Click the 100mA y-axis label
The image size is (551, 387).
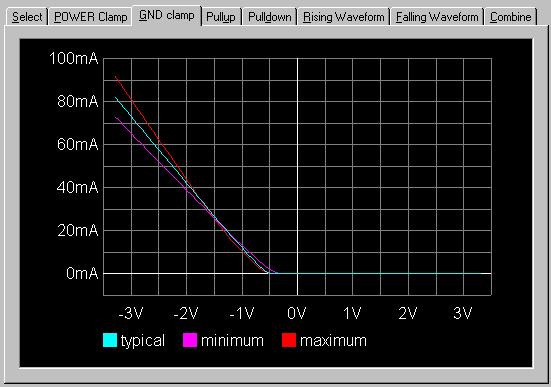(73, 58)
